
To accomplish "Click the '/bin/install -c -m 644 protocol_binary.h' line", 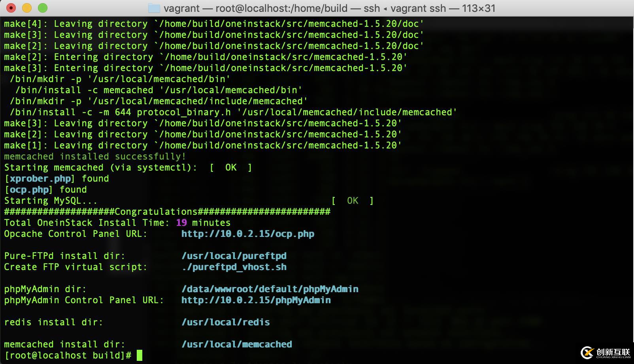I will (x=233, y=112).
